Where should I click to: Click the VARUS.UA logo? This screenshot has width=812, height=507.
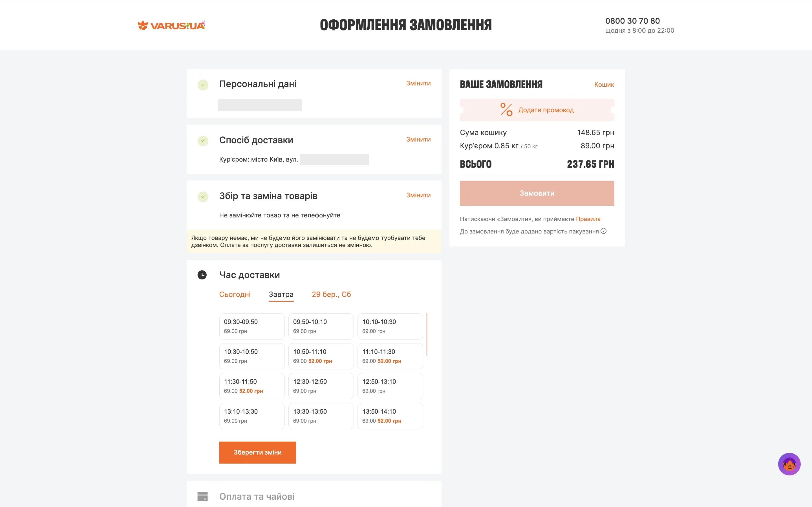[x=171, y=25]
